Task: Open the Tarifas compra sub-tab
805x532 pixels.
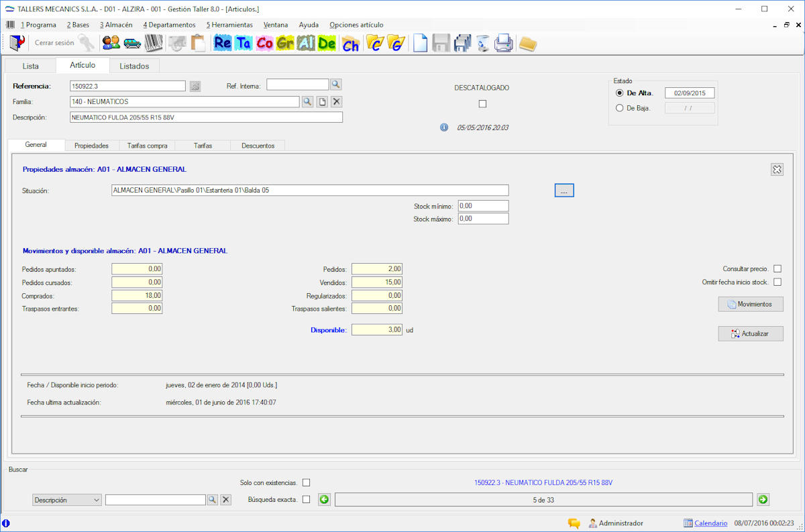Action: tap(147, 146)
